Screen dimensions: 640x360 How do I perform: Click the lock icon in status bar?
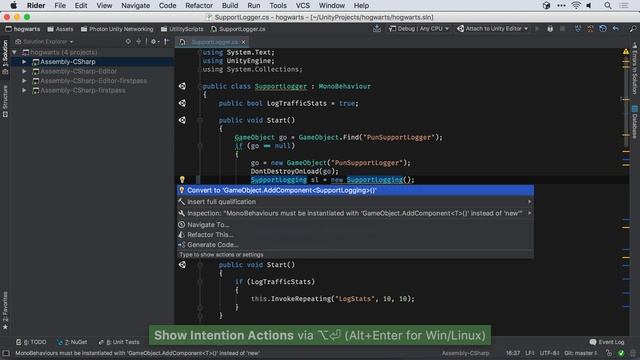coord(609,353)
